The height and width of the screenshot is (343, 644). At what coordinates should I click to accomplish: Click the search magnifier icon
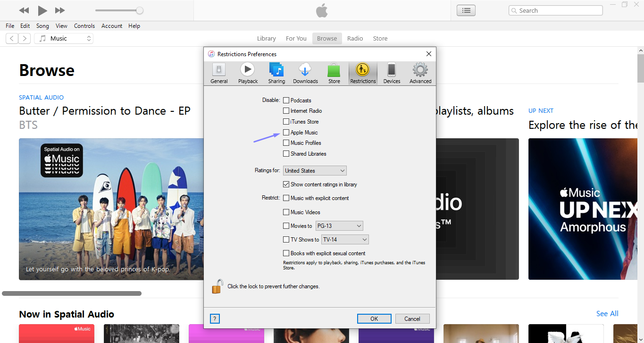(514, 10)
